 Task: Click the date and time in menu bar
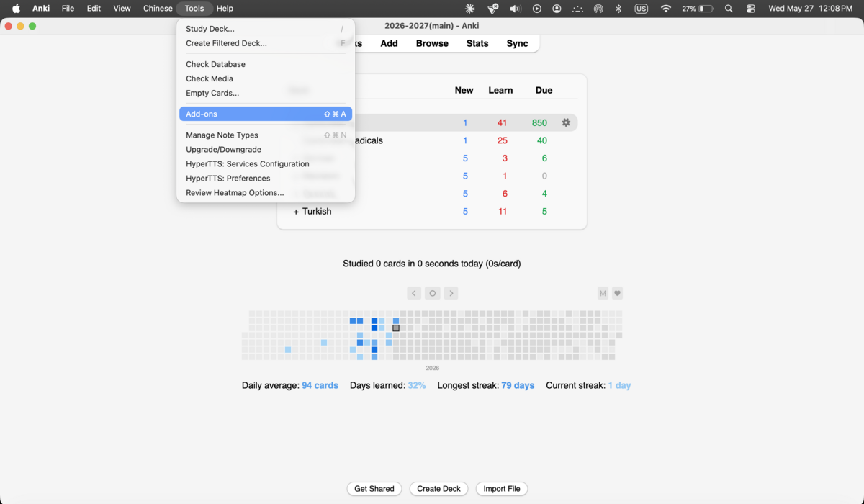coord(810,9)
